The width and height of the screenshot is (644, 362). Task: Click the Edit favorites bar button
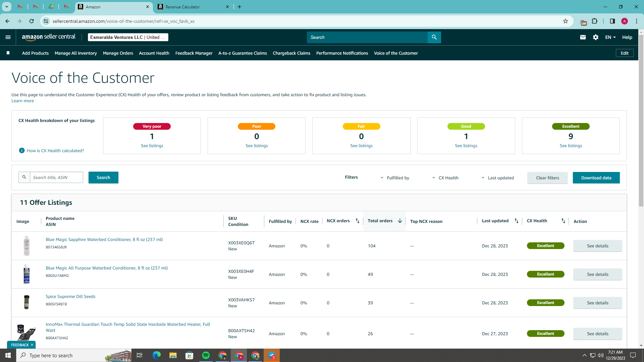point(625,53)
